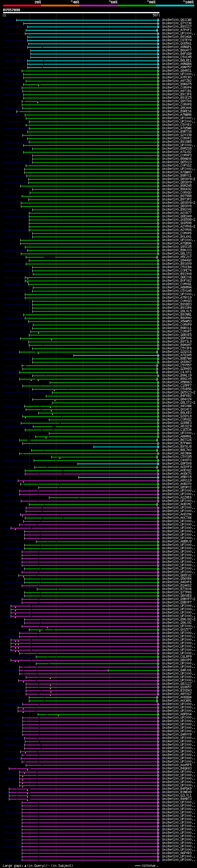
Task: Click the orange ~40% identity color legend
Action: pyautogui.click(x=60, y=6)
